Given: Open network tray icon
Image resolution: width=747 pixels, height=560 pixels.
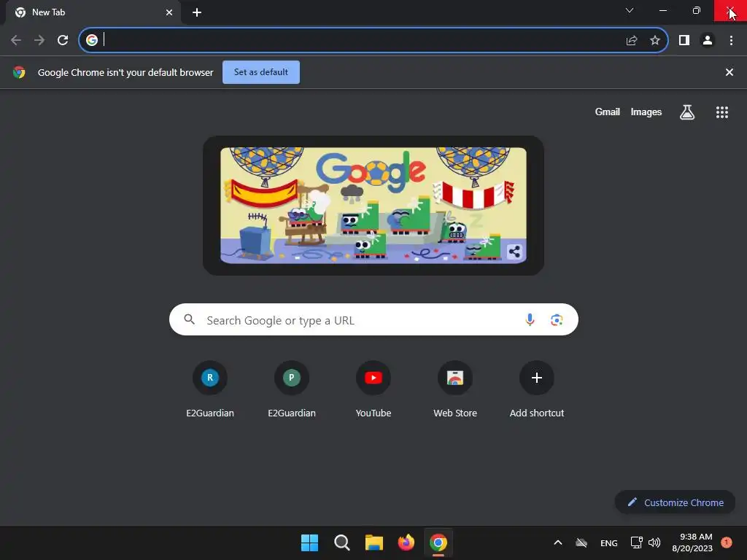Looking at the screenshot, I should coord(636,542).
